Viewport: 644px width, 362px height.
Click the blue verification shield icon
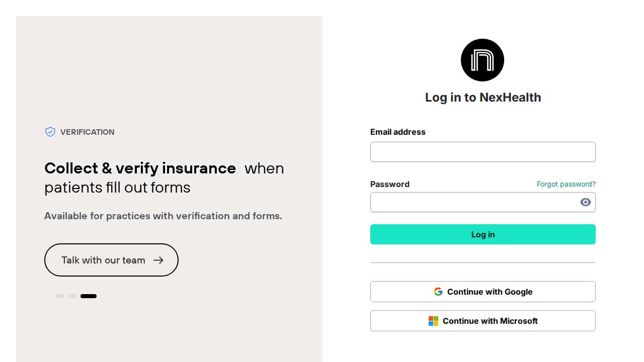click(50, 132)
